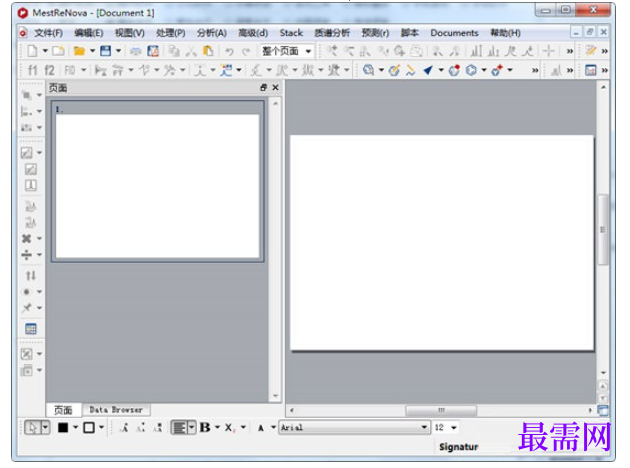Click the save floppy disk icon
Viewport: 630px width, 468px height.
click(x=105, y=51)
